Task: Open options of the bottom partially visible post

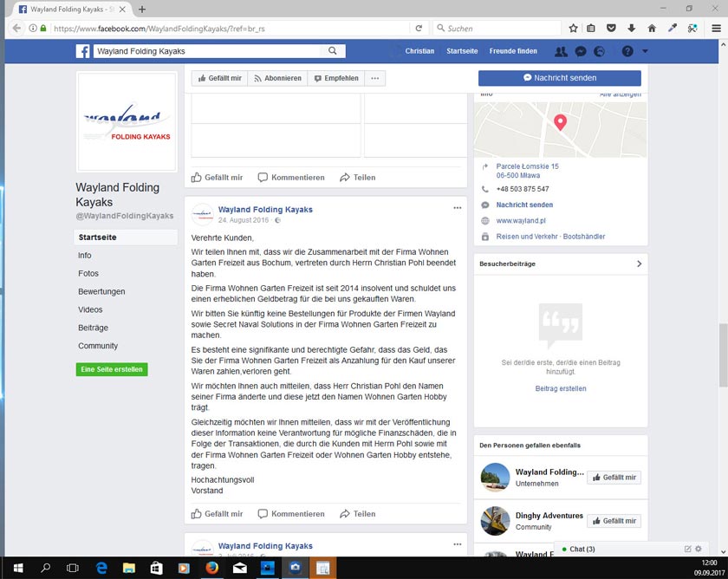Action: [458, 544]
